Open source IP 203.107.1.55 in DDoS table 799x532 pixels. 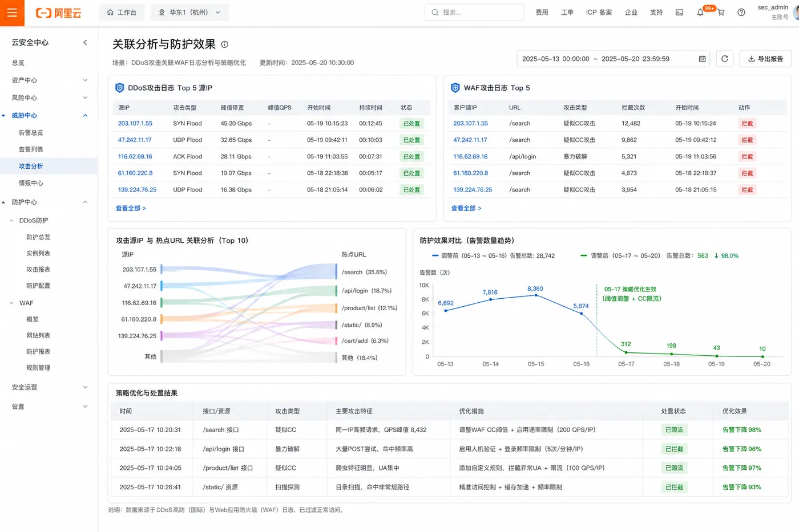point(135,123)
